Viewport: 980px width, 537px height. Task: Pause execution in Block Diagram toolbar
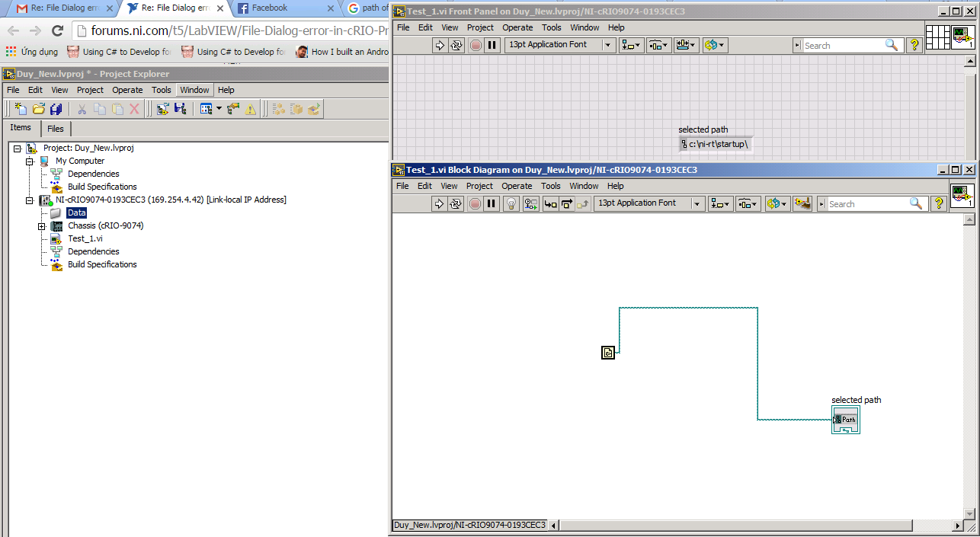(x=492, y=203)
